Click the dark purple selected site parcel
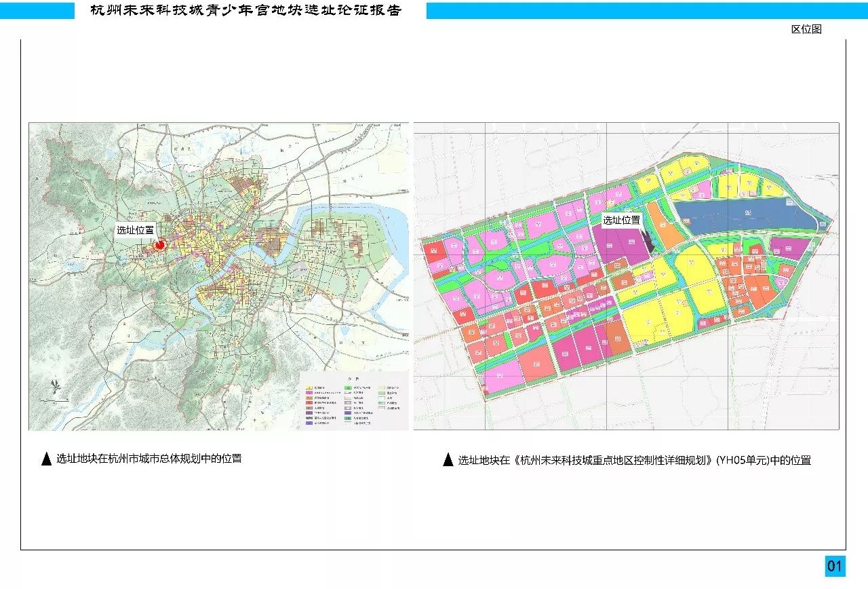868x589 pixels. point(648,242)
